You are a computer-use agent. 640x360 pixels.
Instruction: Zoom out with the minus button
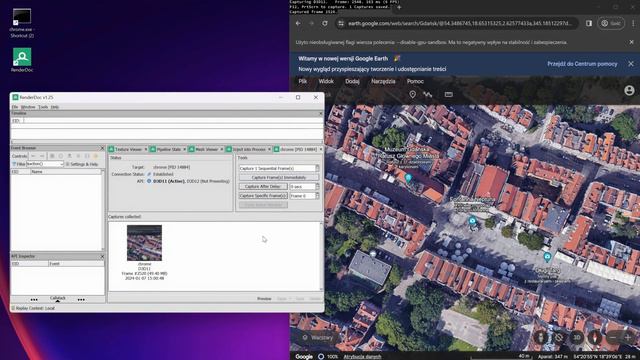click(612, 337)
